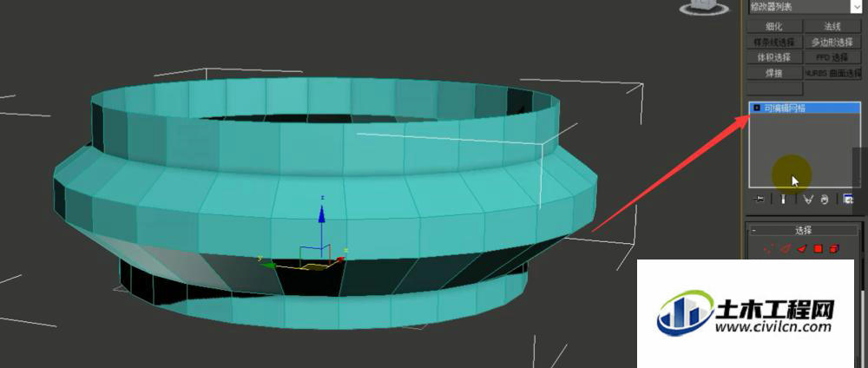
Task: Select Element sub-object level icon
Action: pyautogui.click(x=834, y=249)
